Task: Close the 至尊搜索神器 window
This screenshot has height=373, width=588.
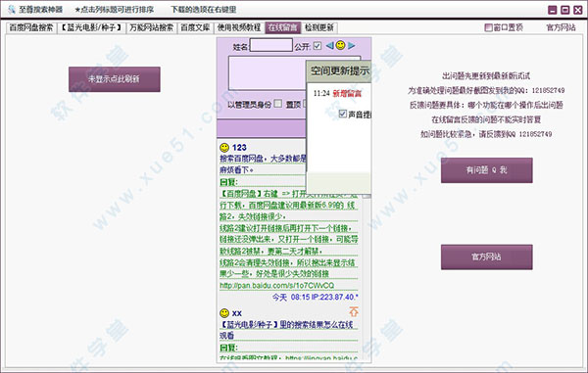Action: [578, 10]
